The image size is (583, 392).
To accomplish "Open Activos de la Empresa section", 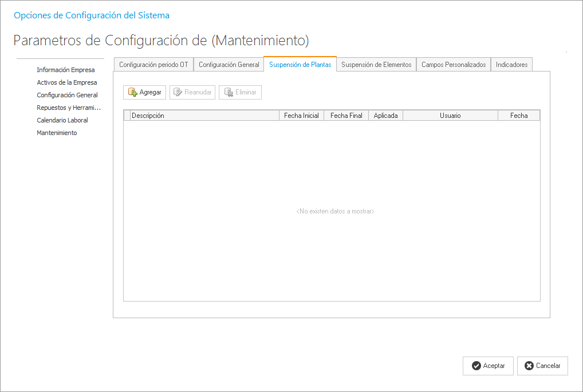I will pyautogui.click(x=67, y=82).
